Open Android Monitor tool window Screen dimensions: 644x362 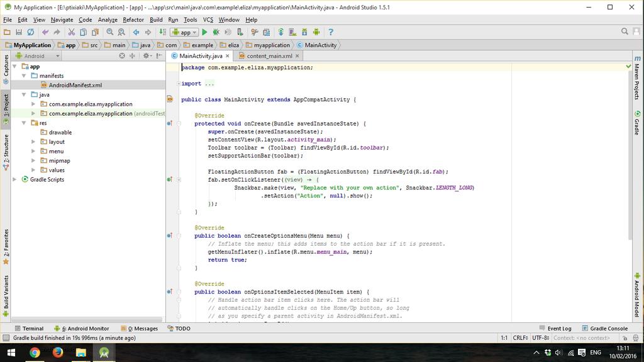81,328
